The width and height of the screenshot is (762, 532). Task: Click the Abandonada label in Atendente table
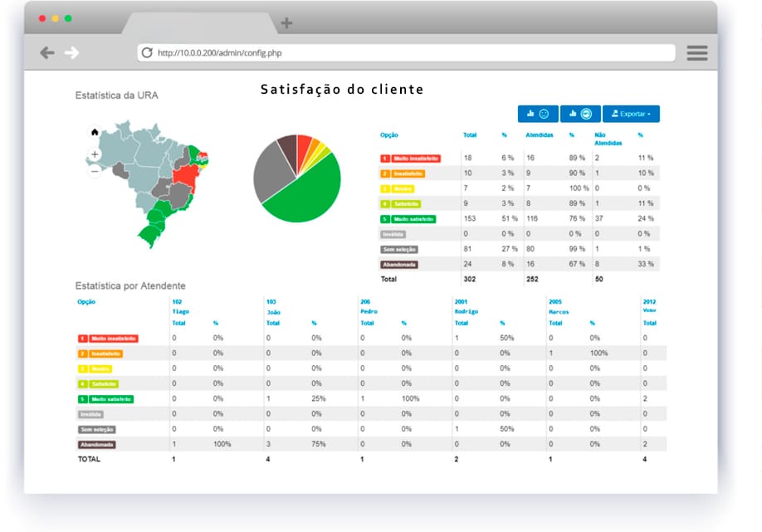click(x=97, y=445)
